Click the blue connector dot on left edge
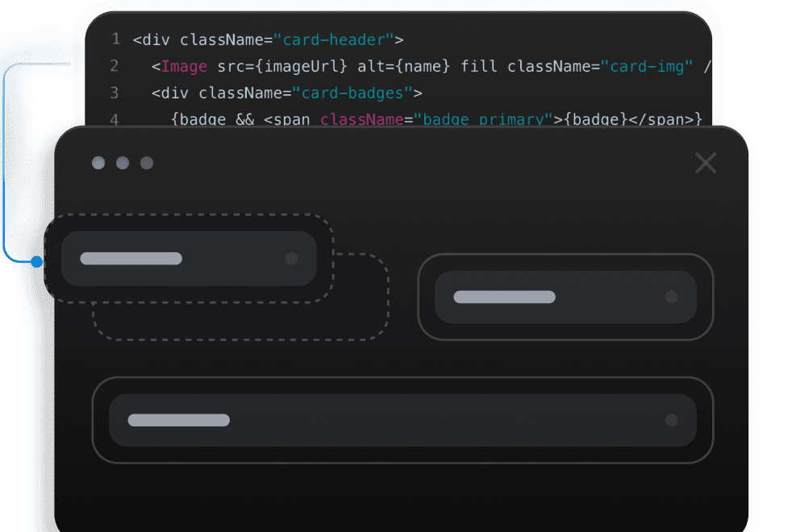This screenshot has width=796, height=532. (x=36, y=261)
